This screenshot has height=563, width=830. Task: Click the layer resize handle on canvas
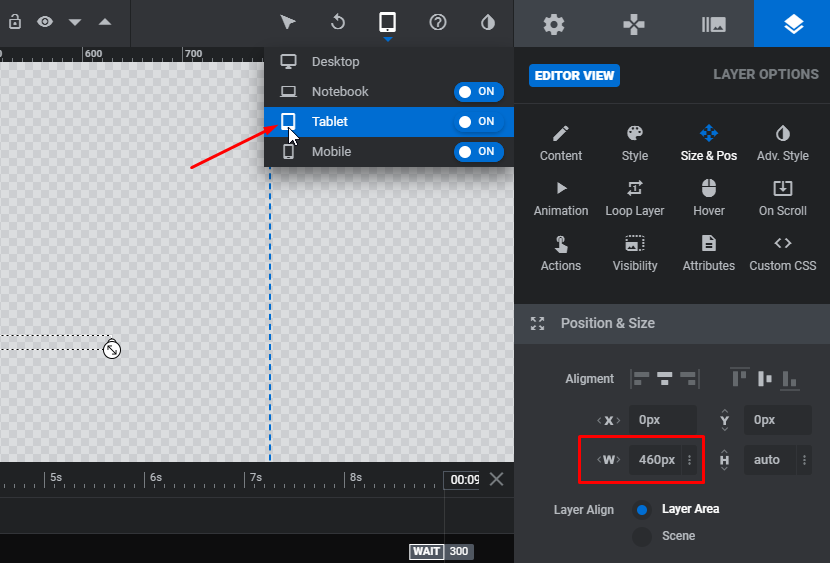click(112, 349)
